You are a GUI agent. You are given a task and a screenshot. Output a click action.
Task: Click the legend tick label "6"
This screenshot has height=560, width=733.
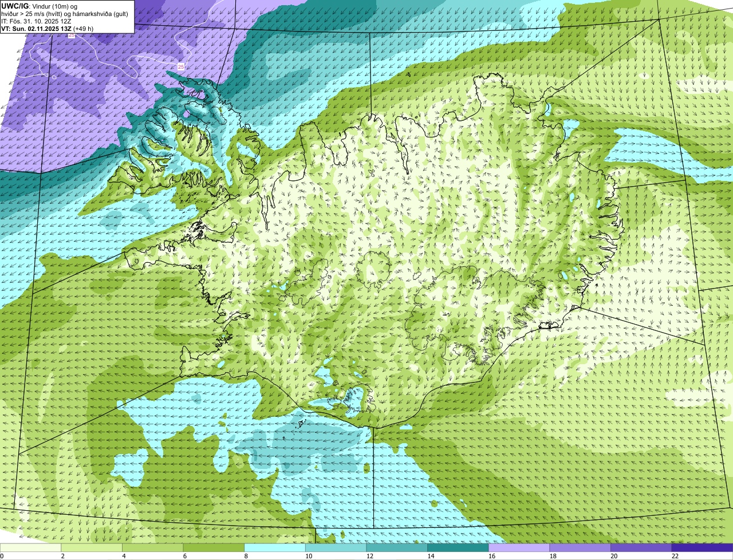click(184, 556)
